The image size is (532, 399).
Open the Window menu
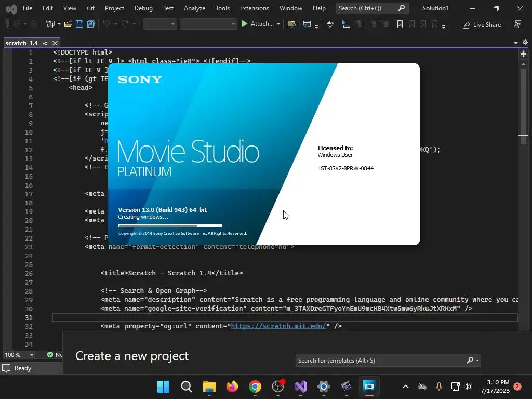coord(291,8)
